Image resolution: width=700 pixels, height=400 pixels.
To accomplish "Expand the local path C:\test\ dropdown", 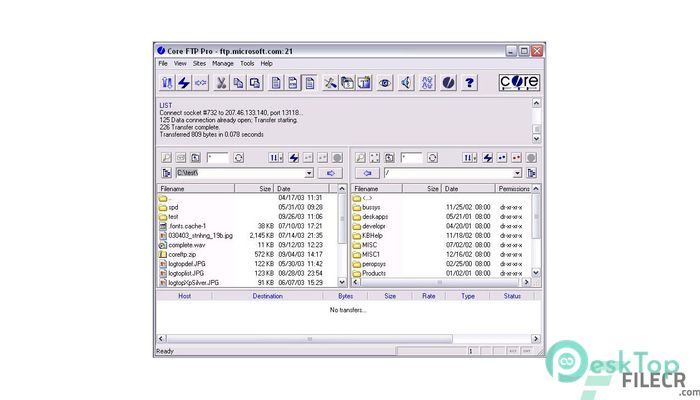I will point(309,173).
